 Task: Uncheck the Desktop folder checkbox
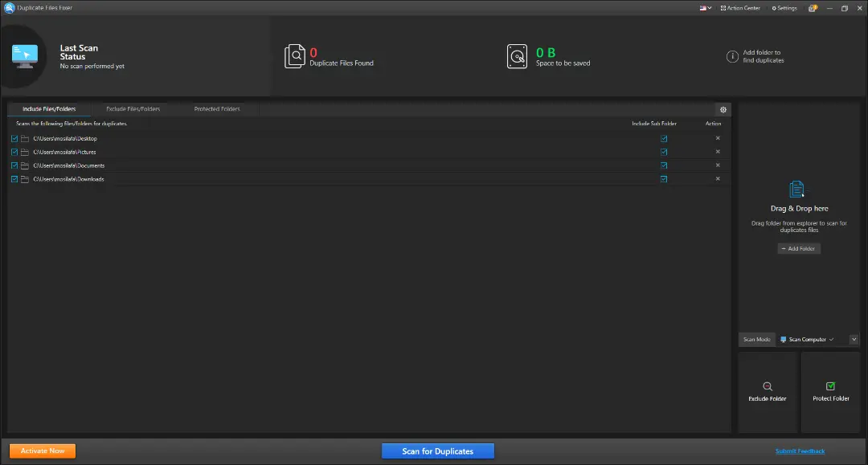click(x=14, y=139)
